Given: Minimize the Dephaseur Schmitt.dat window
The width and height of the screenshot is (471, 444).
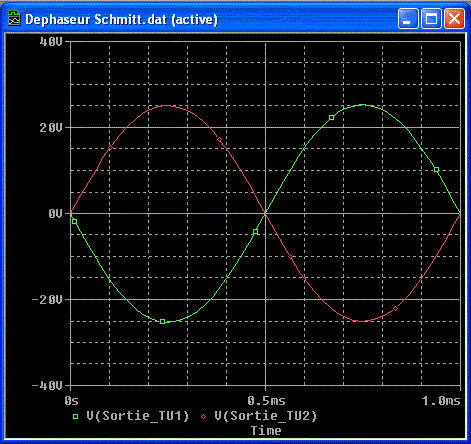Looking at the screenshot, I should pos(408,19).
